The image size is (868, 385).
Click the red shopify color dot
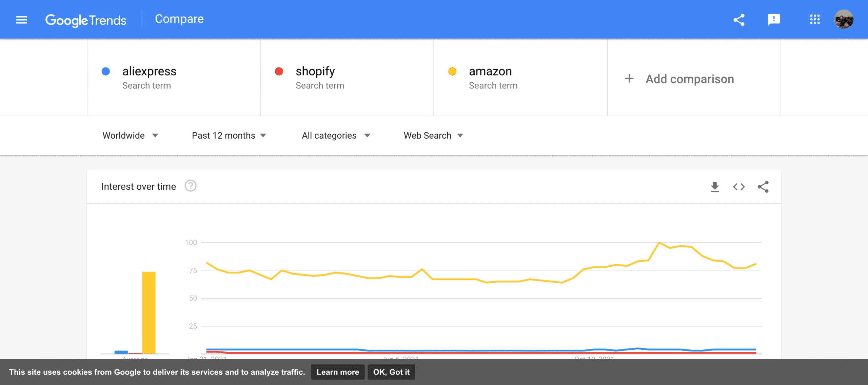pos(279,72)
